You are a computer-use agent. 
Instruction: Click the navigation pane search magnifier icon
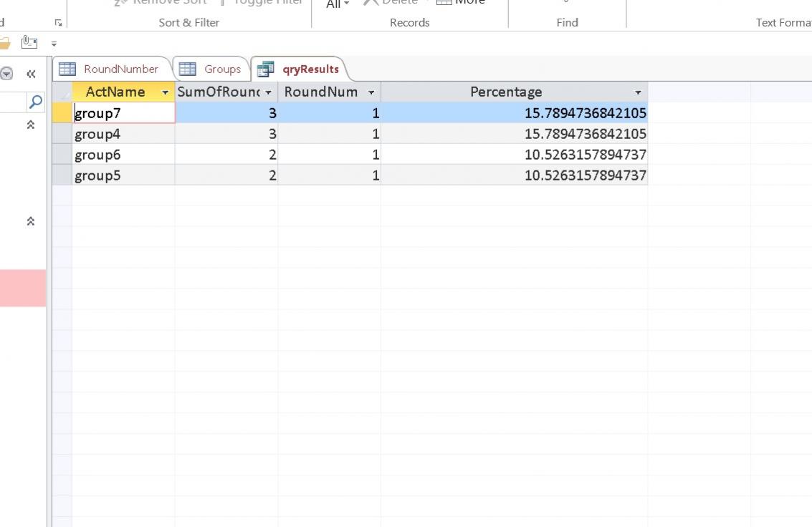35,102
